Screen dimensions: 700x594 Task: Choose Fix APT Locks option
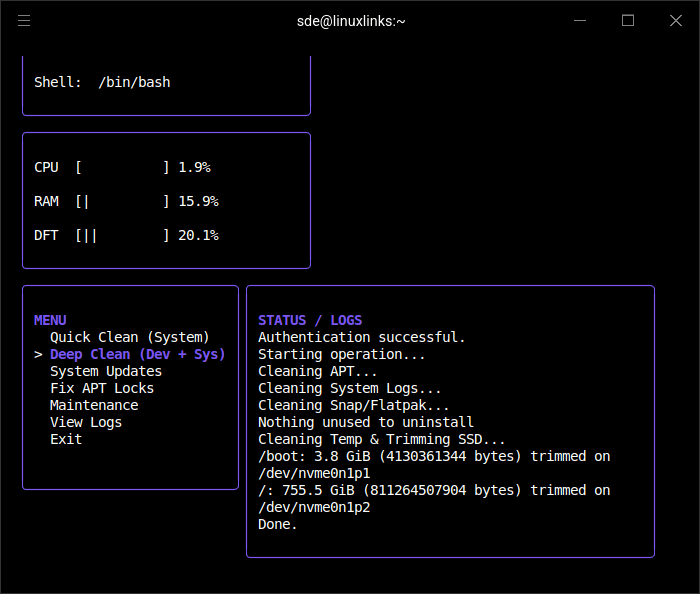click(102, 388)
